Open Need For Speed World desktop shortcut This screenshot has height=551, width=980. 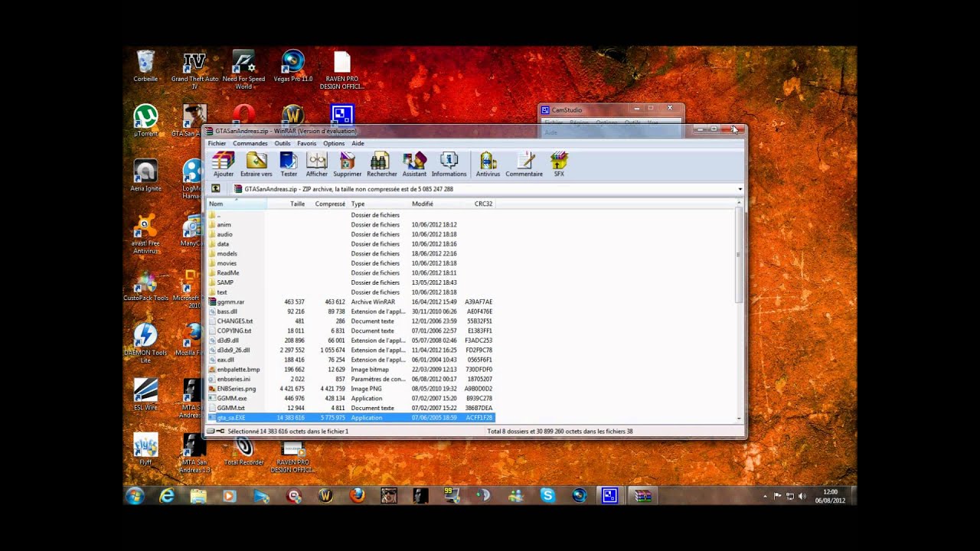click(x=243, y=70)
